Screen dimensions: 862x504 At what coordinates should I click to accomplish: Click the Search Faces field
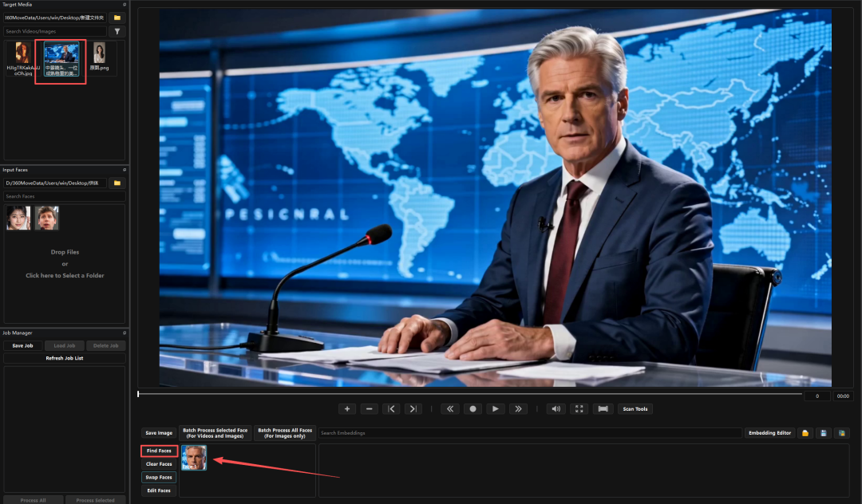tap(65, 196)
